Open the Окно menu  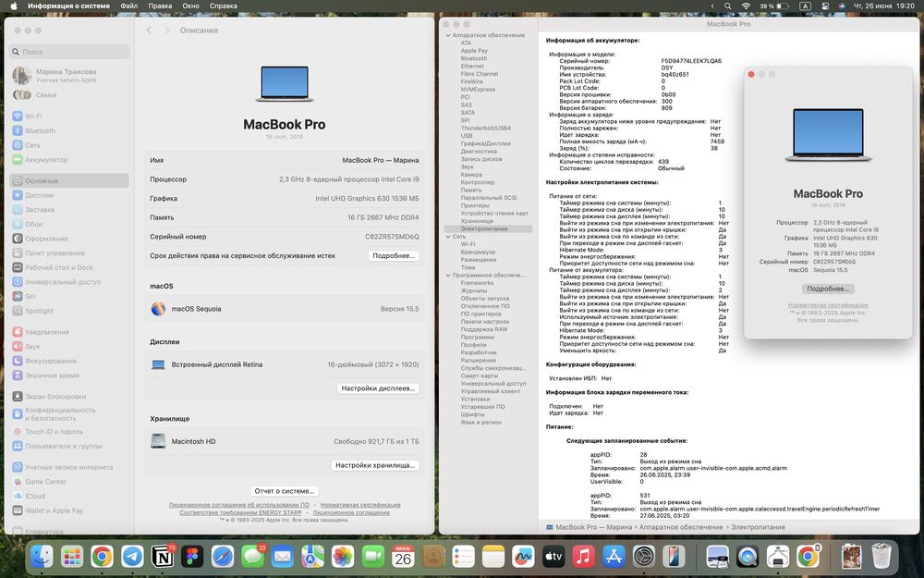[x=190, y=6]
